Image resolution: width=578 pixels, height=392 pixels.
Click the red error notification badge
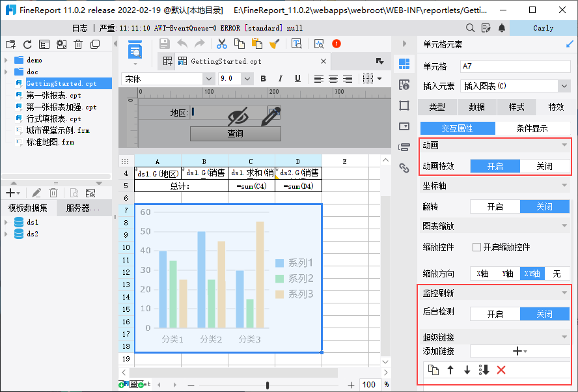(336, 44)
